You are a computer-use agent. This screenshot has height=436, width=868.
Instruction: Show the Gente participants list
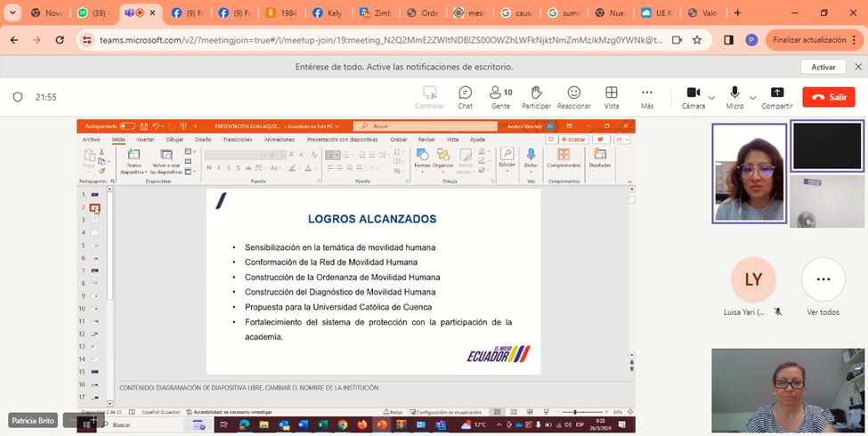(x=500, y=93)
